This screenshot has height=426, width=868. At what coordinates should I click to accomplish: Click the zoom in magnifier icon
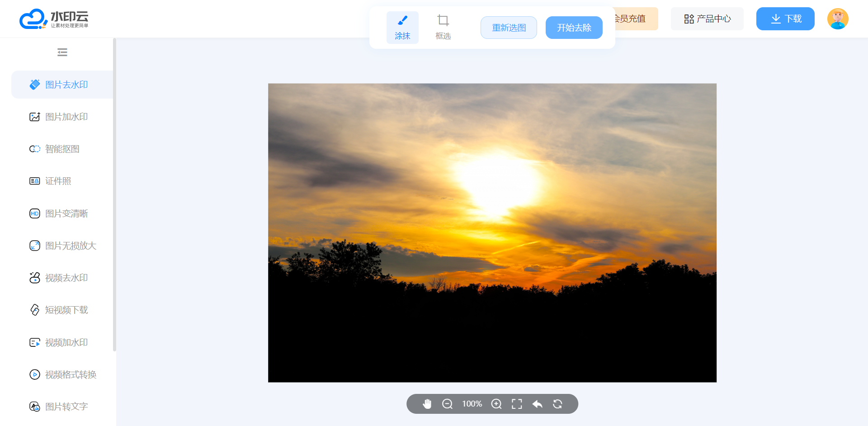tap(496, 404)
